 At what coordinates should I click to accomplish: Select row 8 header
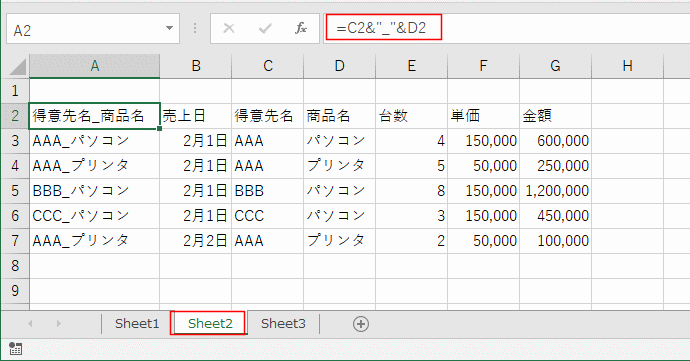coord(15,265)
